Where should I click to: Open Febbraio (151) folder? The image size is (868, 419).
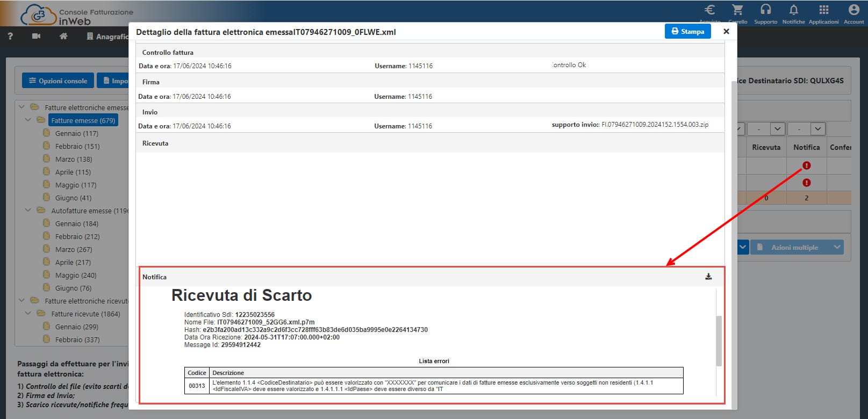pyautogui.click(x=77, y=146)
